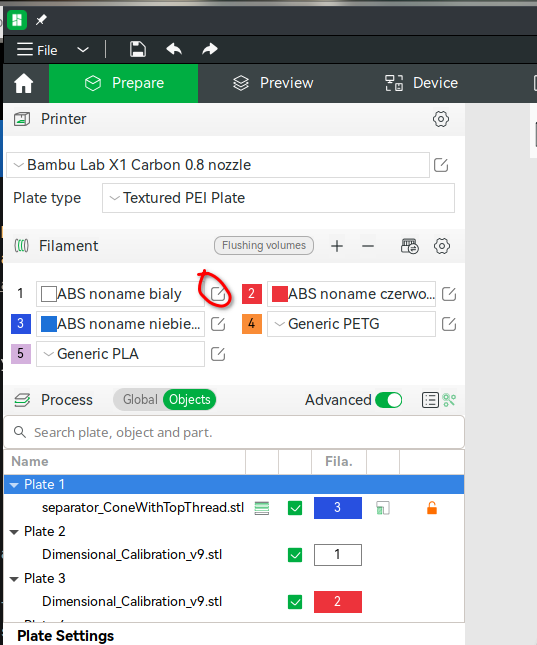Change filament 3 for separator_ConeWithTopThread.stl

coord(338,508)
